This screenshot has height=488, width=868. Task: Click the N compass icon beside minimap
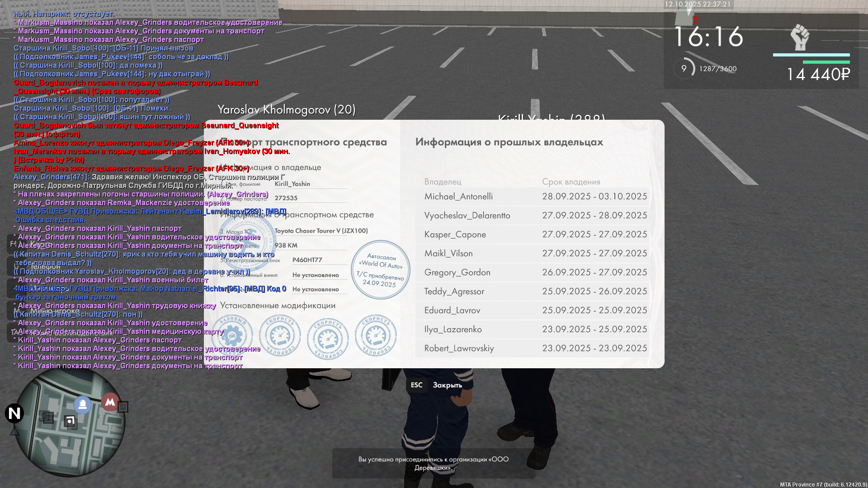(14, 413)
